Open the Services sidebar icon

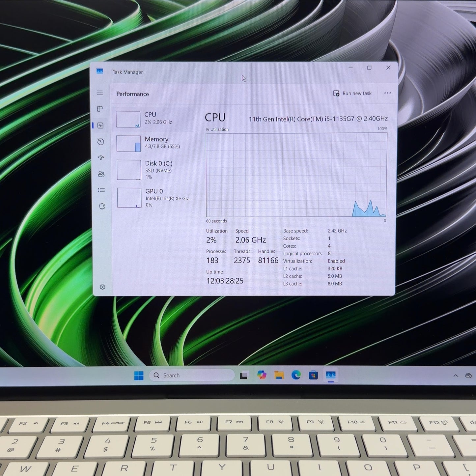coord(102,206)
